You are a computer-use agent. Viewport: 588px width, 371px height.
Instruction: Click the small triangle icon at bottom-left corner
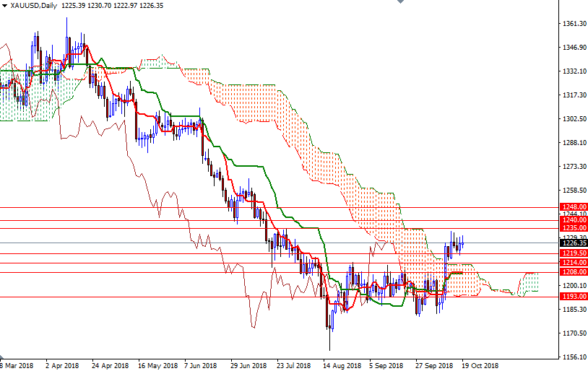[3, 358]
